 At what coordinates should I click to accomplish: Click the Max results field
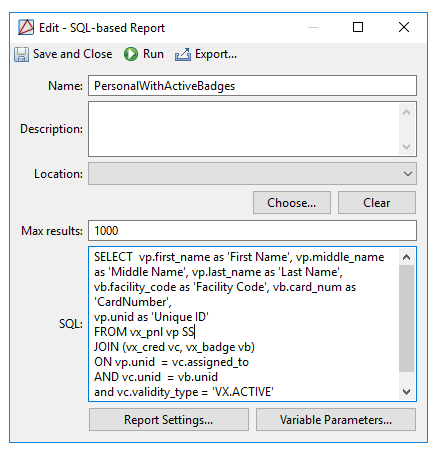252,230
